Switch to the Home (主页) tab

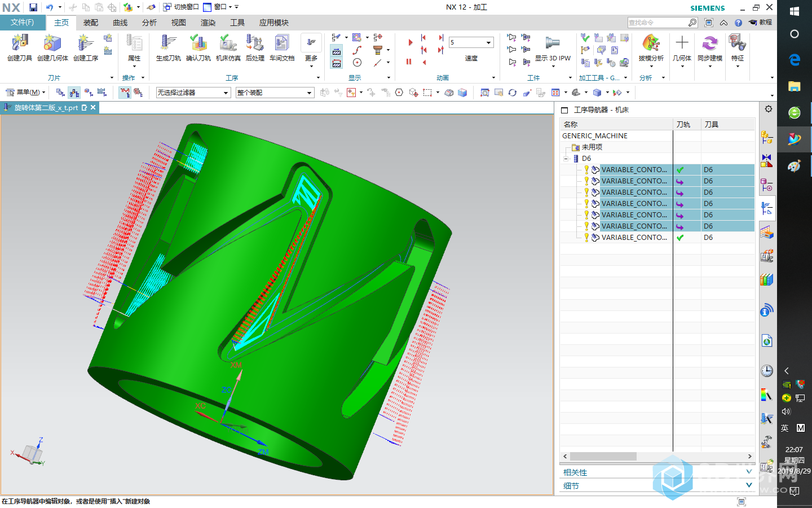(61, 23)
